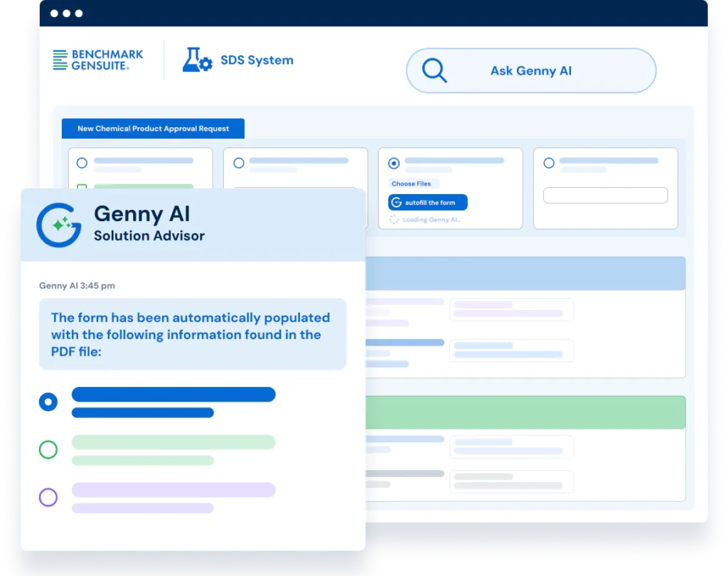Focus the Ask Genny AI search field
This screenshot has height=576, width=728.
pos(531,70)
